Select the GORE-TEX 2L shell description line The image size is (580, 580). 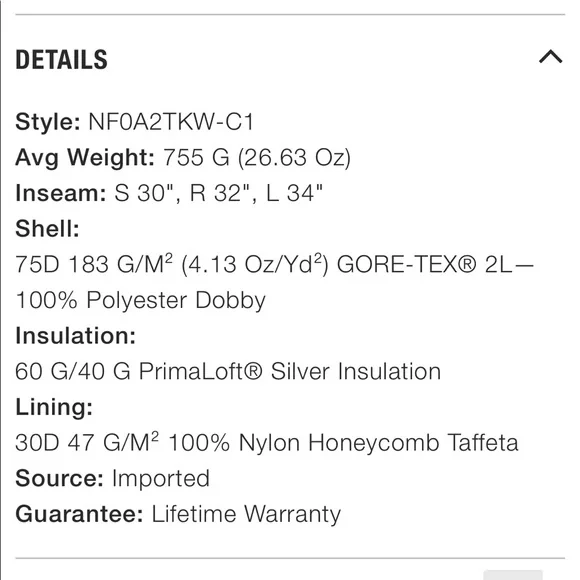tap(274, 264)
